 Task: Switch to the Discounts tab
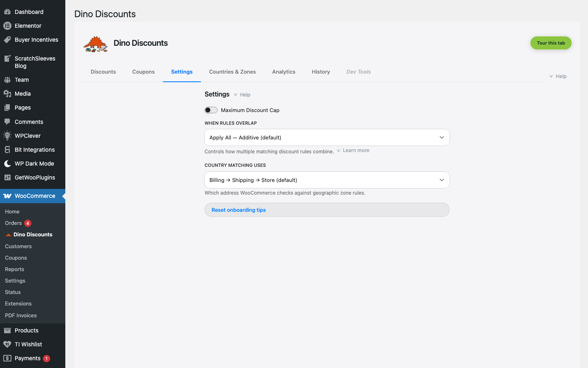tap(103, 72)
